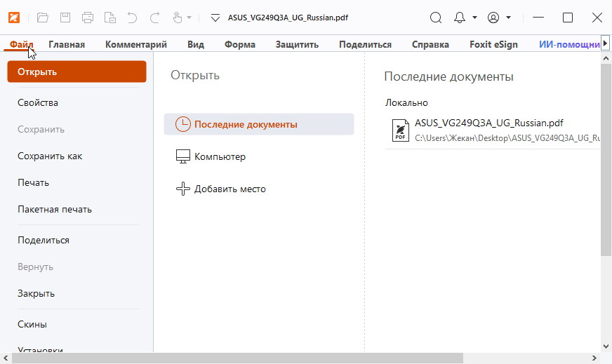Screen dimensions: 612x364
Task: Click the orange Открыть button
Action: 77,72
